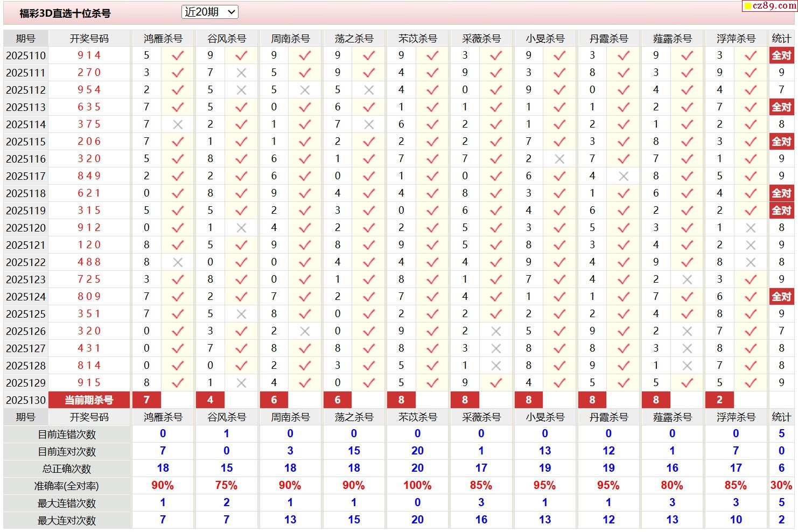Click the X mark for 谷风杀号 in row 2025120
This screenshot has height=532, width=798.
[x=241, y=228]
